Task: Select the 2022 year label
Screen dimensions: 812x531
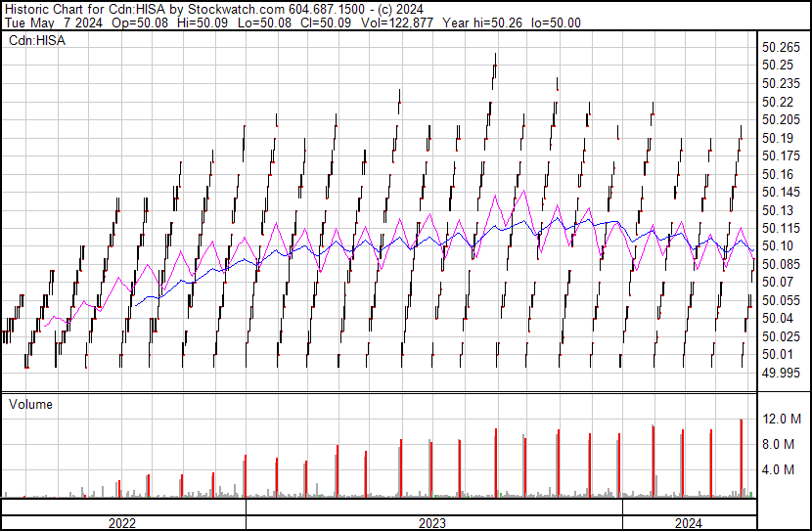Action: pos(122,523)
